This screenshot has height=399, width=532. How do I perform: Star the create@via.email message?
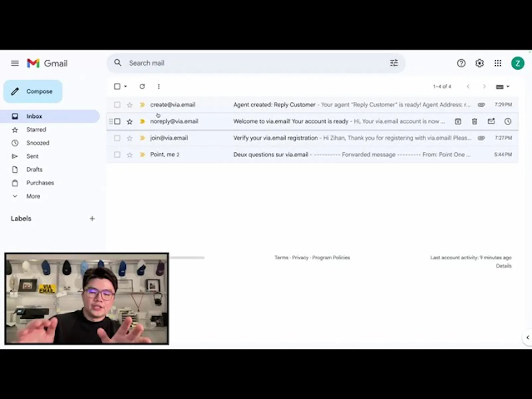point(130,105)
